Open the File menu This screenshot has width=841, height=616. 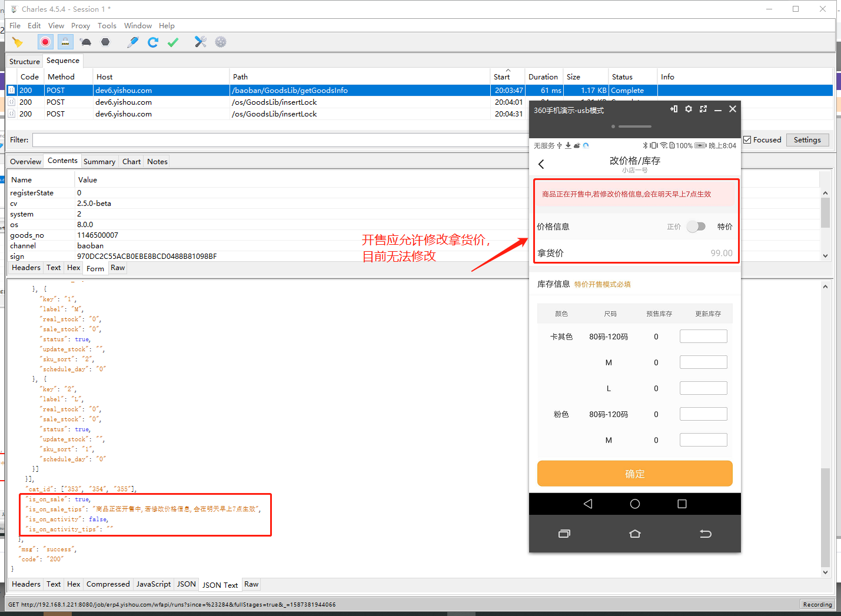15,26
